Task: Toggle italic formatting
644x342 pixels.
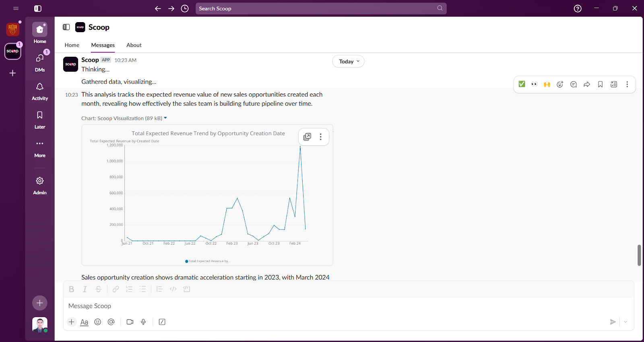Action: 85,289
